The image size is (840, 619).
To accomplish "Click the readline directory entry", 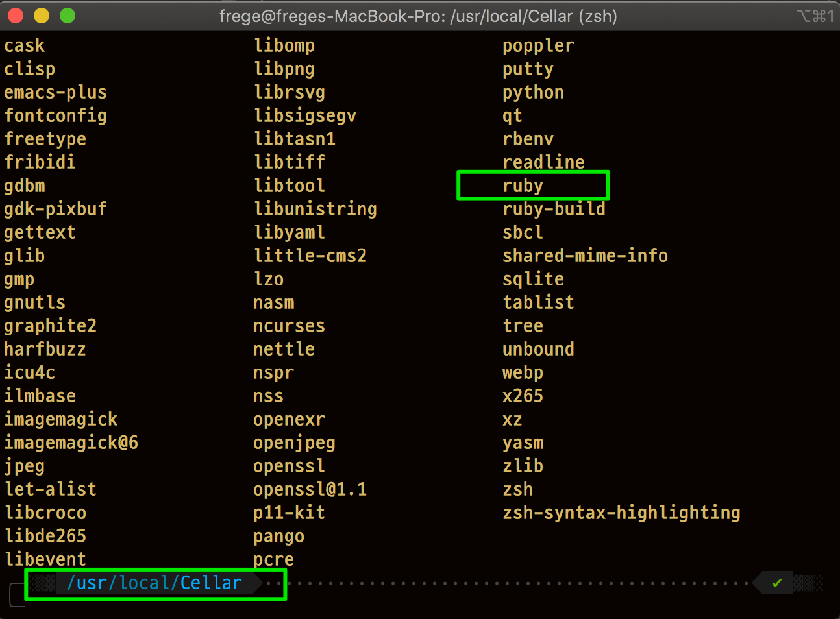I will coord(543,162).
